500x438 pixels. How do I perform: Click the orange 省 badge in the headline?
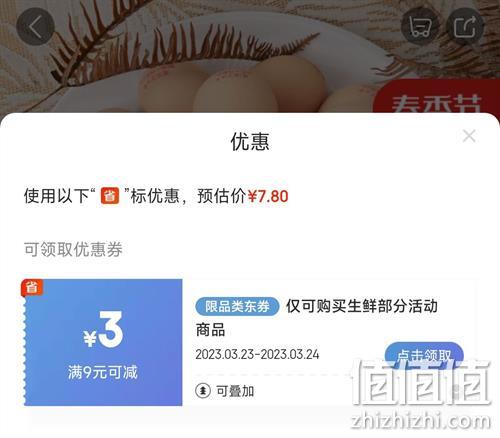110,196
